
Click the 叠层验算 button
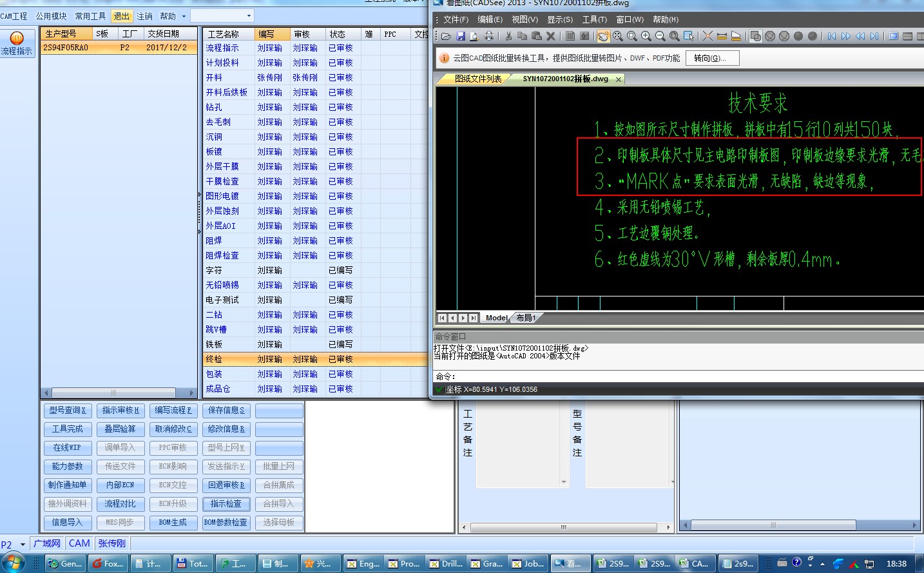pyautogui.click(x=120, y=429)
